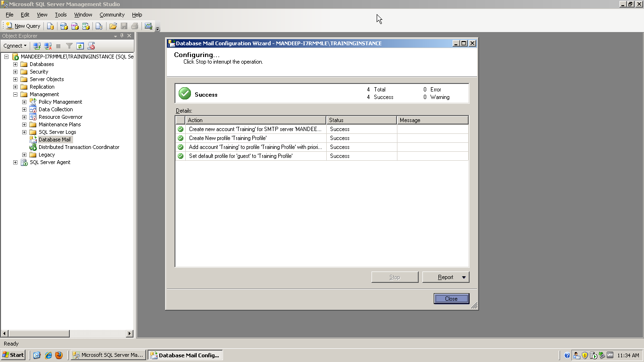Open the Report dropdown arrow
This screenshot has height=362, width=644.
464,277
